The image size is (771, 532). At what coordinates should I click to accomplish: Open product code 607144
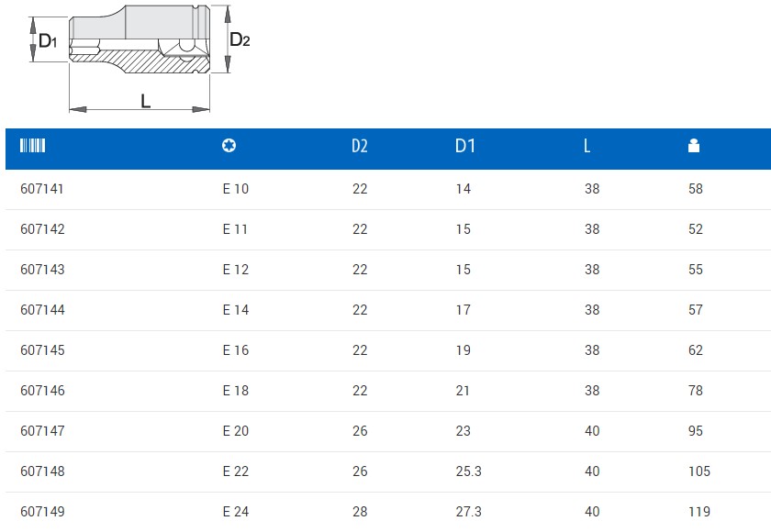tap(42, 310)
